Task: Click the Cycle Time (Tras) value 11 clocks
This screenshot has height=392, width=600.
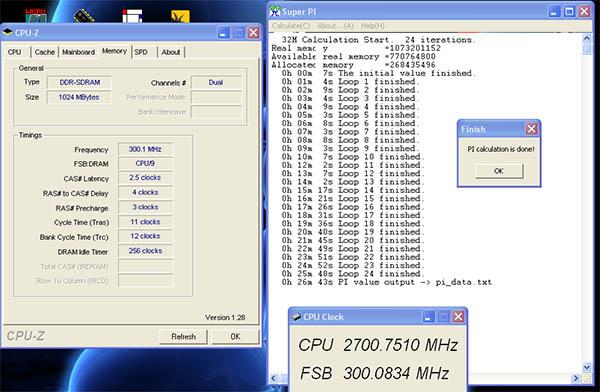Action: [145, 222]
